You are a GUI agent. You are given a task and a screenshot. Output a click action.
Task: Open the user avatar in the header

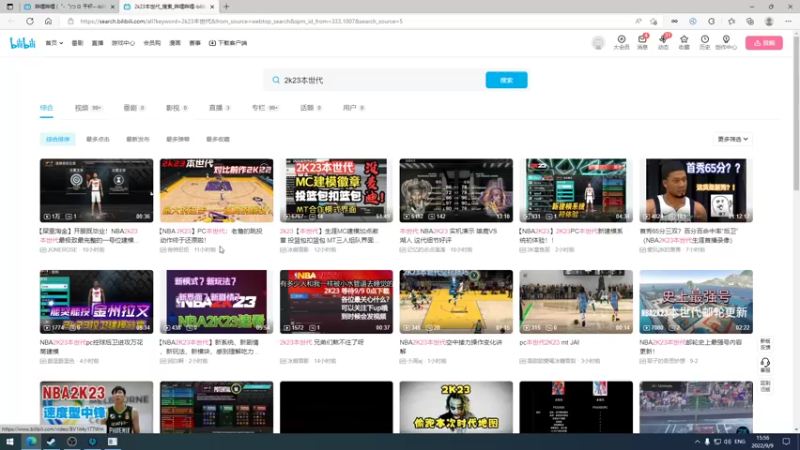tap(598, 43)
